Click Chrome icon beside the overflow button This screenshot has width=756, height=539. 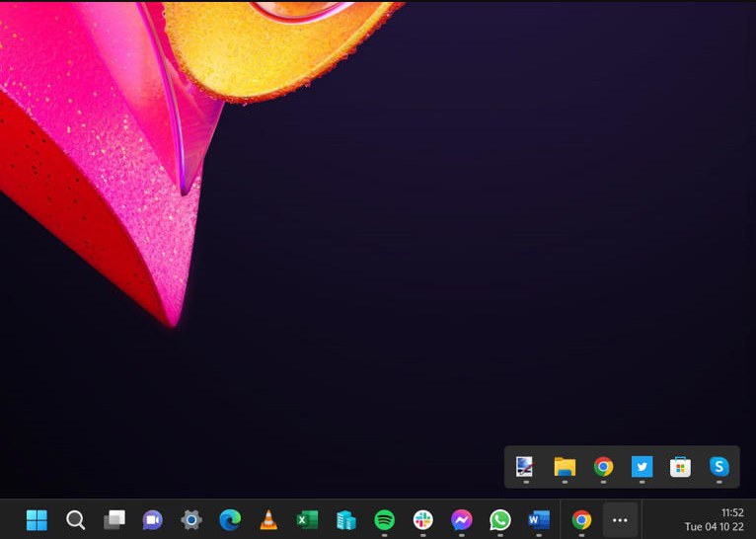581,520
